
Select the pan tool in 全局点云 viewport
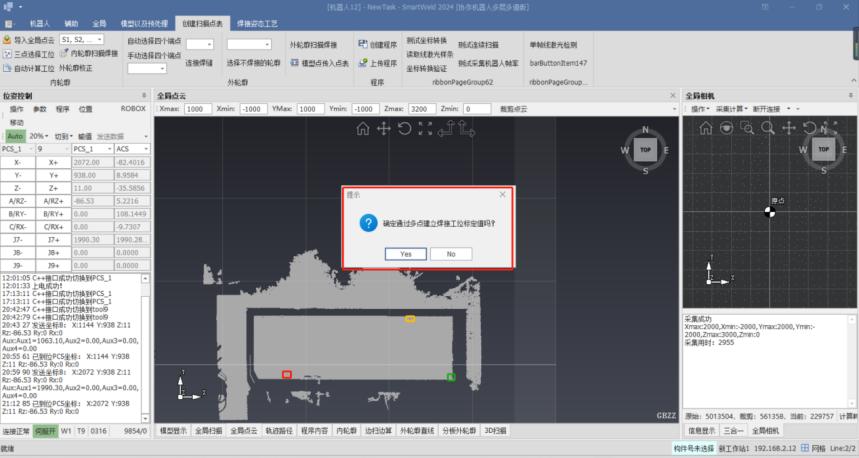pyautogui.click(x=384, y=129)
